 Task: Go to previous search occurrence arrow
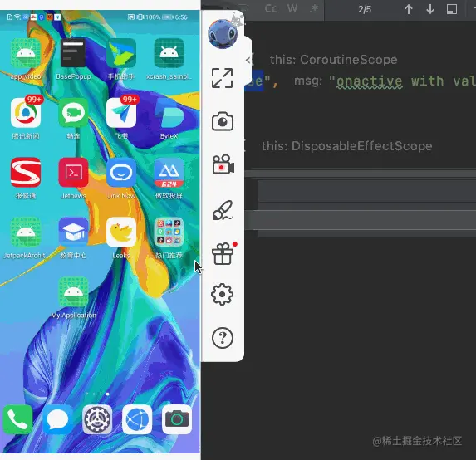click(x=409, y=9)
